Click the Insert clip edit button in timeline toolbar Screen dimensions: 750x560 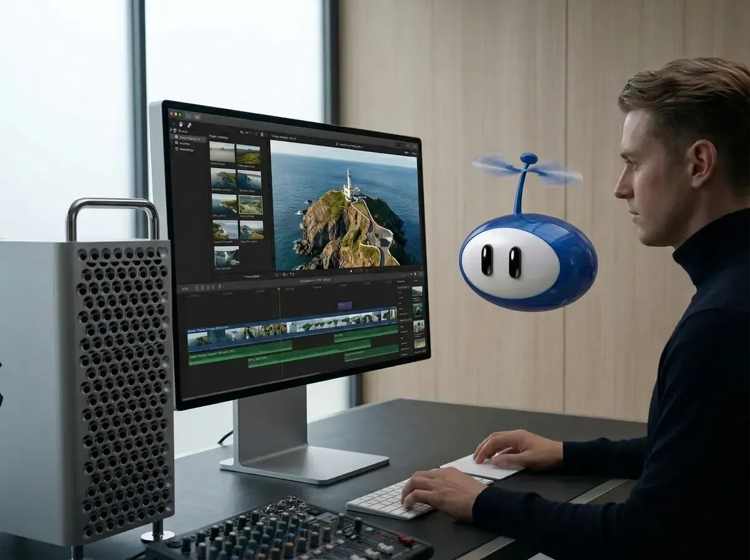pos(202,287)
